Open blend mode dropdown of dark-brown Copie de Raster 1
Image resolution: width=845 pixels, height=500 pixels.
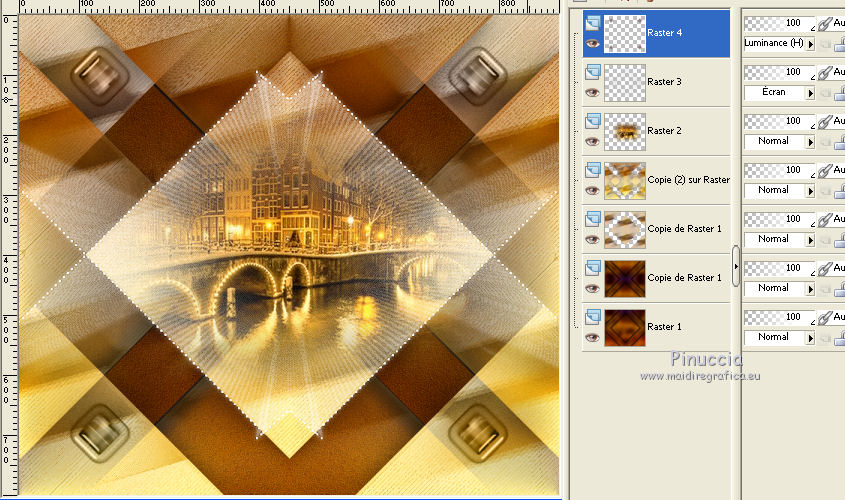point(810,289)
